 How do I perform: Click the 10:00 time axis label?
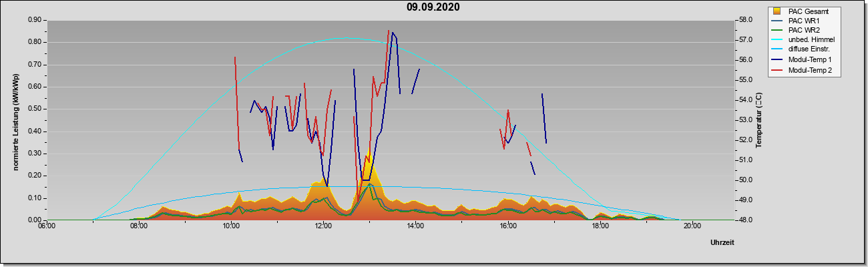point(231,226)
